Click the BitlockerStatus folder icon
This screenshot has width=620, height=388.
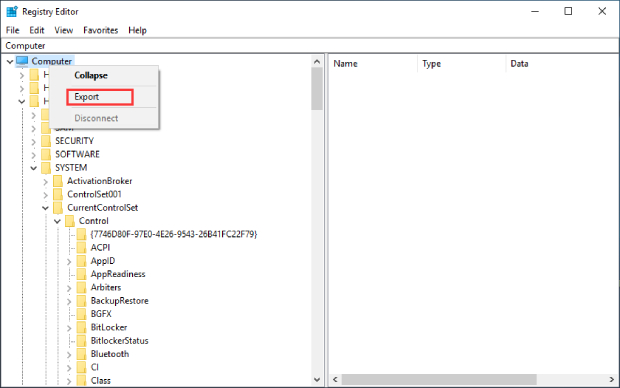click(81, 341)
